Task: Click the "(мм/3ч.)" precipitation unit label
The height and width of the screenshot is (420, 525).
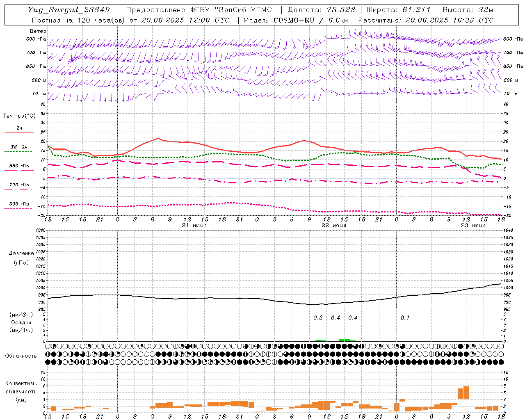Action: [21, 315]
